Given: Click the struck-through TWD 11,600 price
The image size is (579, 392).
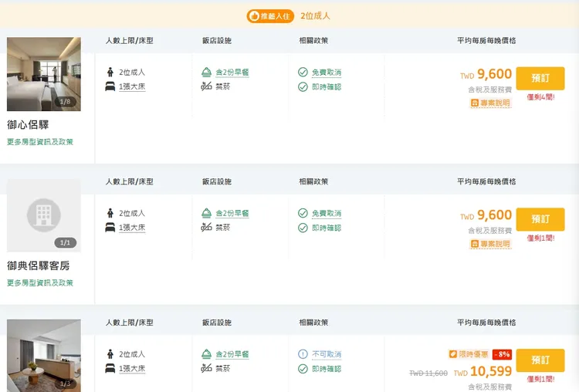Looking at the screenshot, I should [x=428, y=373].
